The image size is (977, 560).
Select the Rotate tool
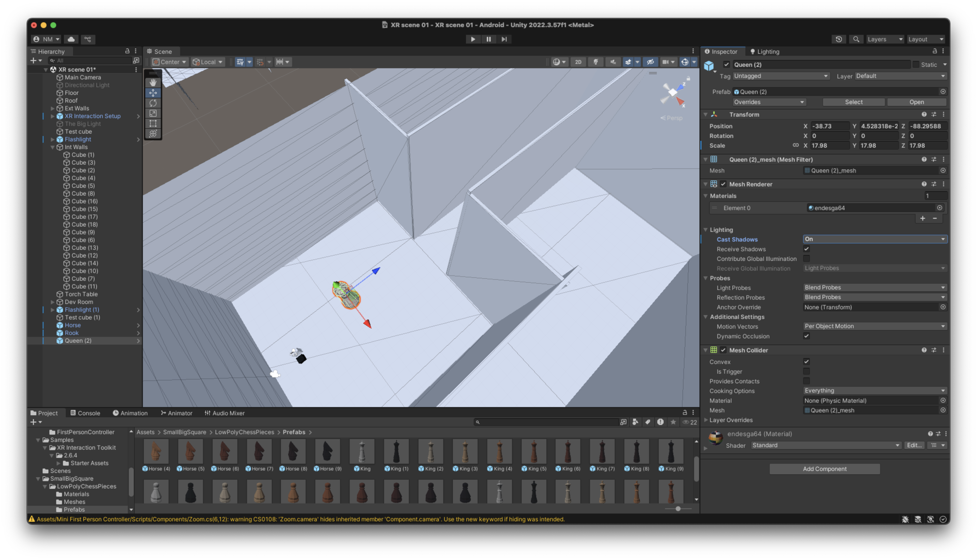tap(153, 103)
